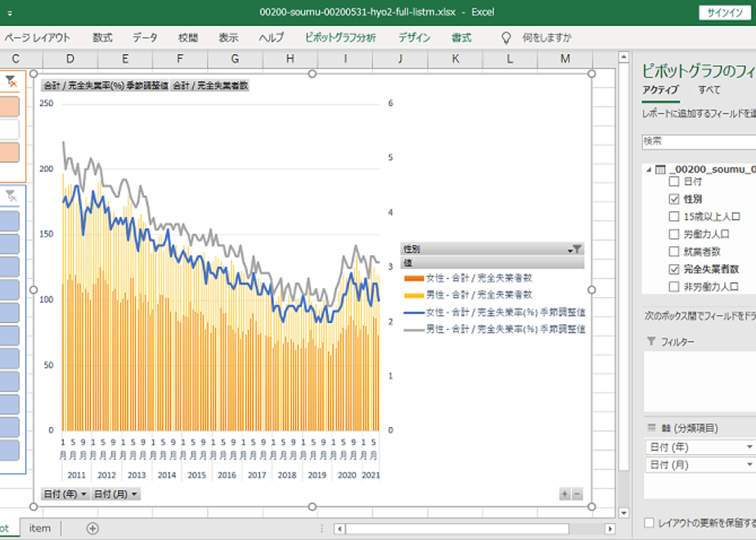Click the 合計 / 完全失業者数 chart field button

coord(209,86)
